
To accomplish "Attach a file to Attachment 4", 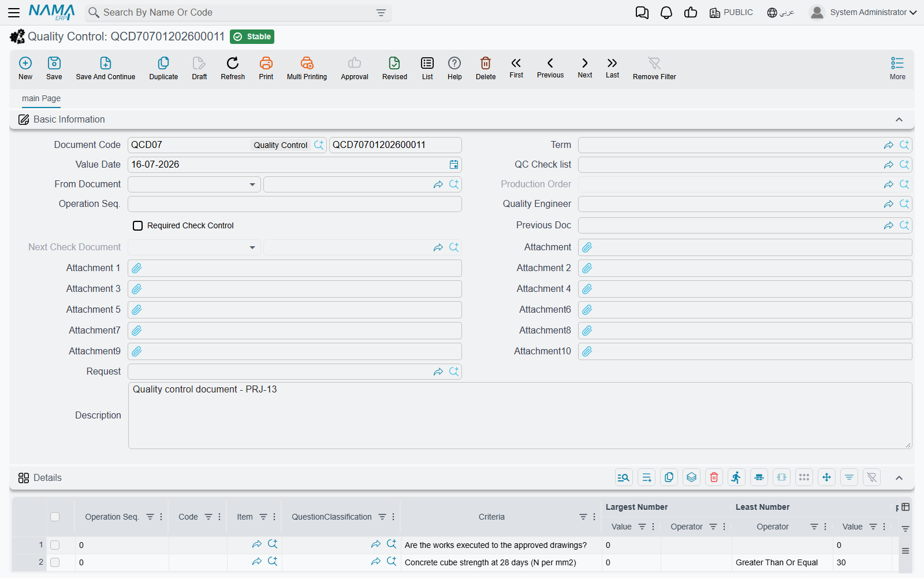I will point(587,289).
